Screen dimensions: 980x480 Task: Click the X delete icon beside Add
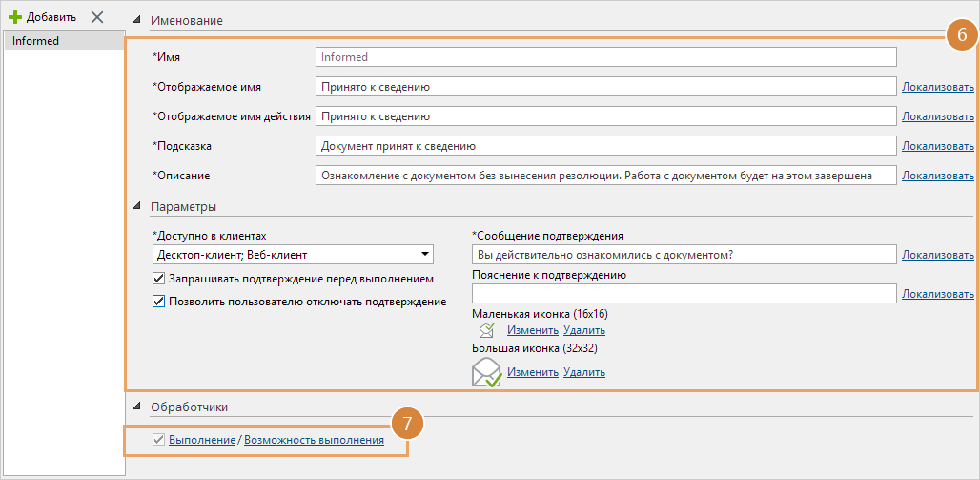click(x=96, y=17)
